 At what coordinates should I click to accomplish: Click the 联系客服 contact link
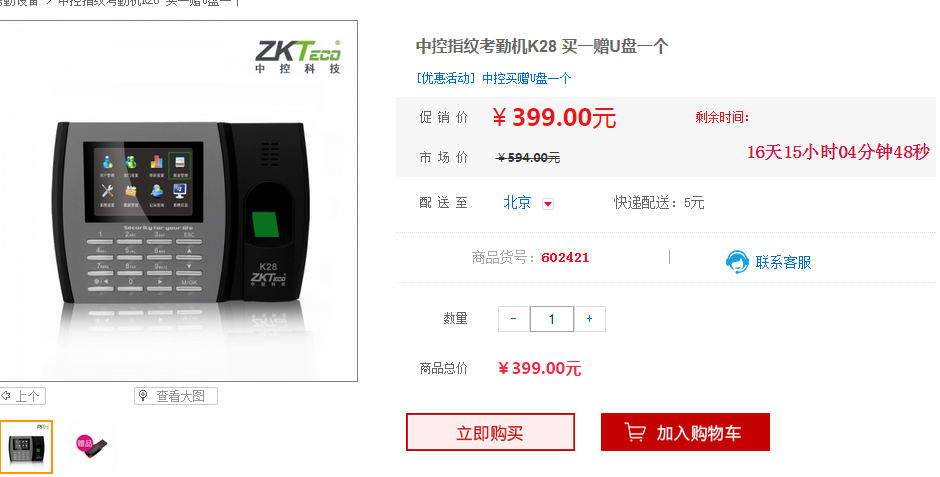click(x=783, y=262)
